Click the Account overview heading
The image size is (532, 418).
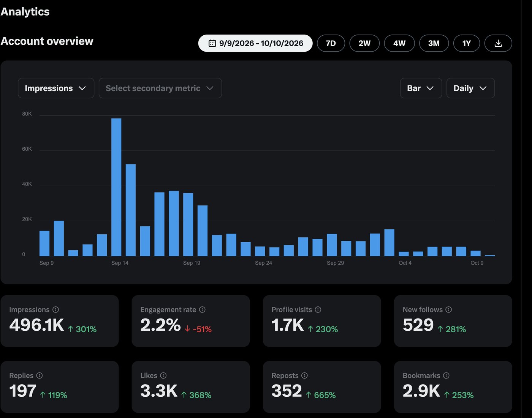[47, 41]
